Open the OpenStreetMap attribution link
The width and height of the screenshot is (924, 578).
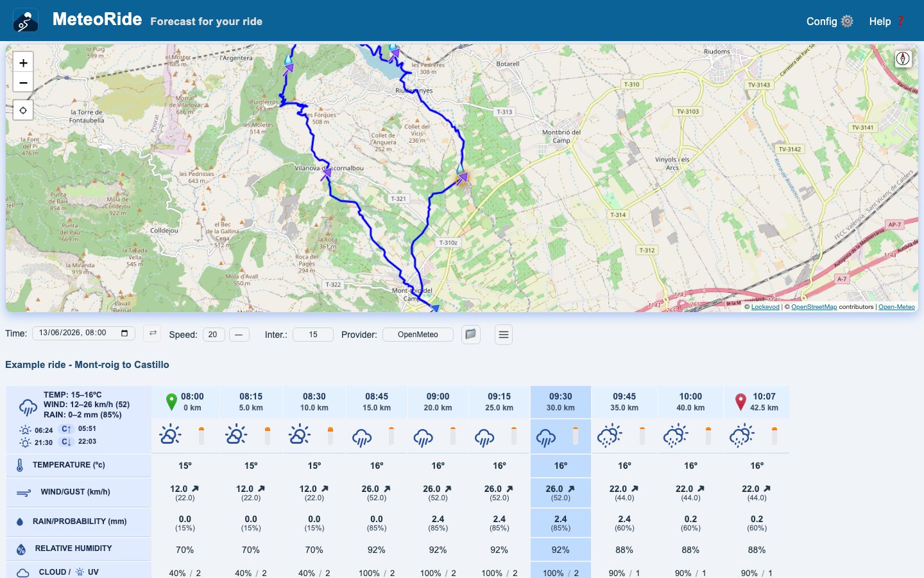814,307
